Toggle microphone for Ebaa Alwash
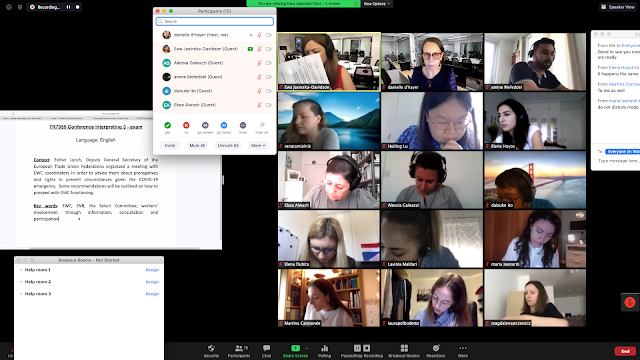The image size is (640, 360). [259, 105]
